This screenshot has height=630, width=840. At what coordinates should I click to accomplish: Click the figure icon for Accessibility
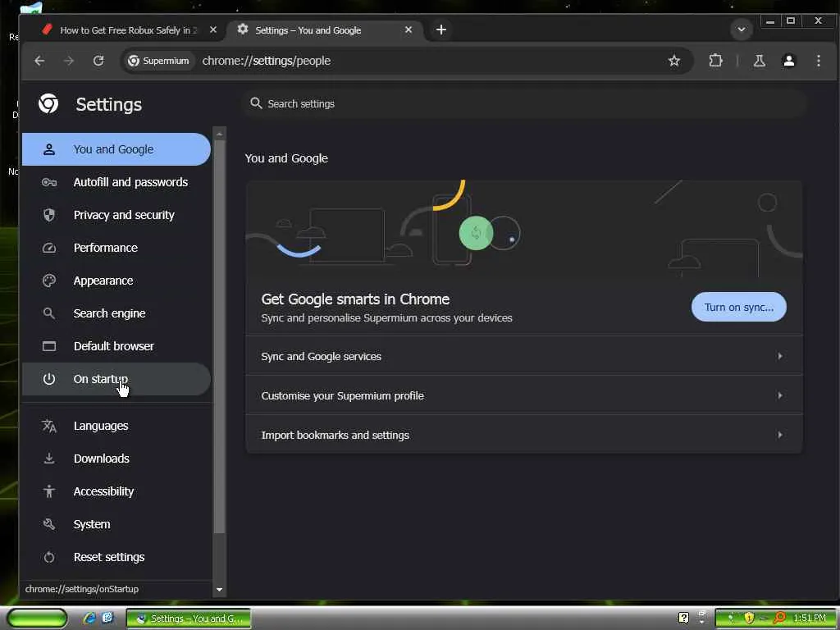(x=48, y=491)
